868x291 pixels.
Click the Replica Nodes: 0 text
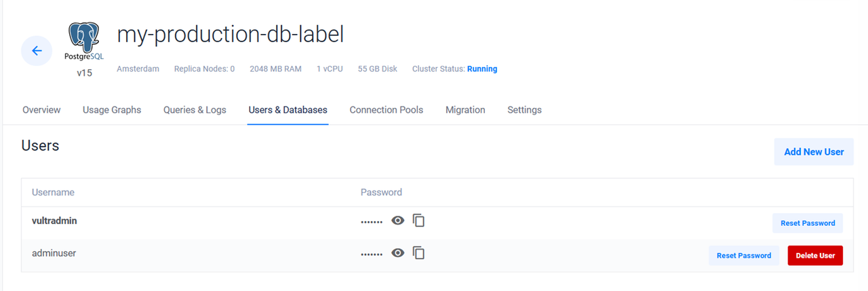click(204, 69)
